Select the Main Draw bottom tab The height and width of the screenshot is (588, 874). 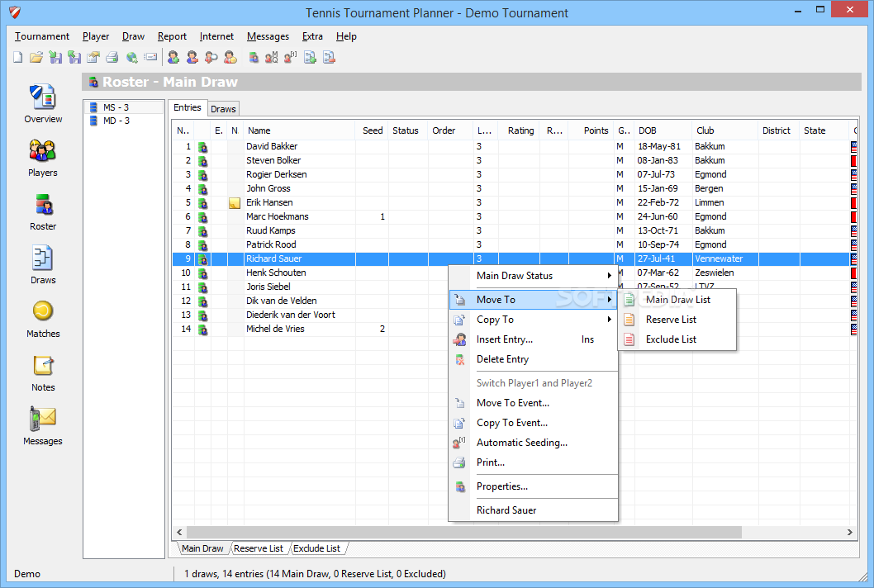[x=202, y=548]
